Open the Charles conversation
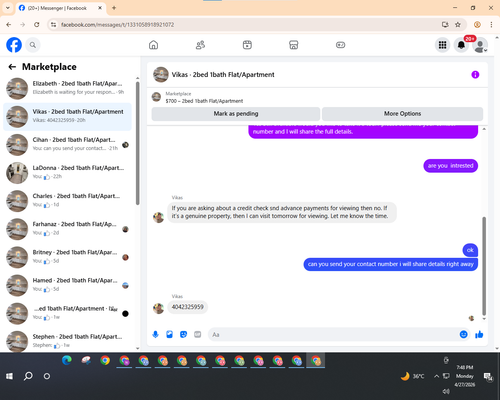This screenshot has height=400, width=500. point(67,201)
